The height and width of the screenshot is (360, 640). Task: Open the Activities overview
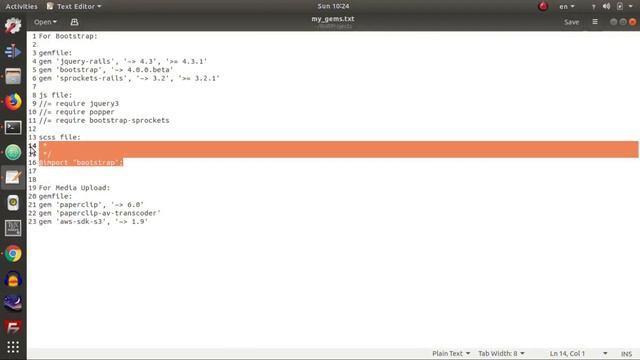[21, 6]
